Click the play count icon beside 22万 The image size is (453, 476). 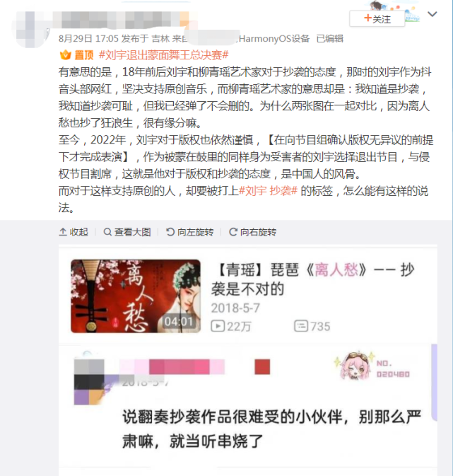[x=218, y=326]
